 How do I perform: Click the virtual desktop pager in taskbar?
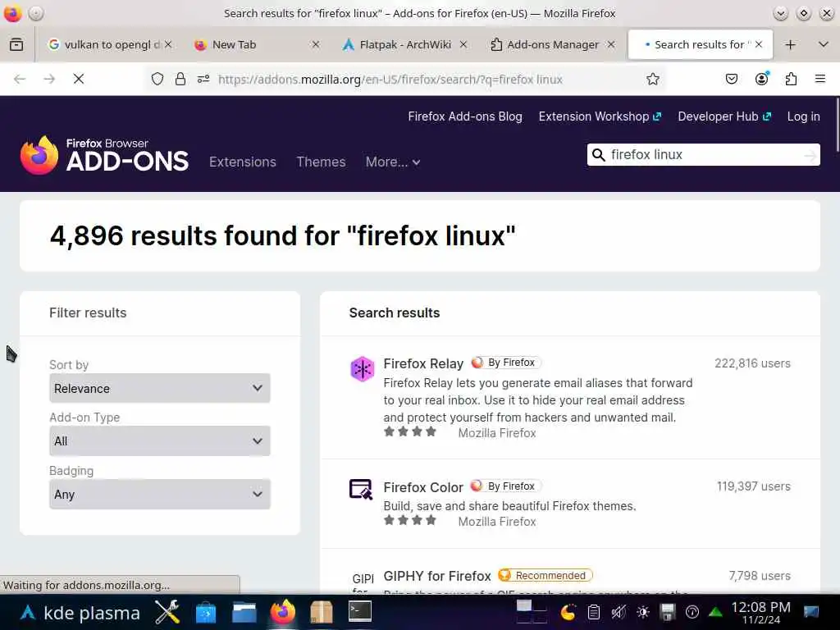coord(531,612)
